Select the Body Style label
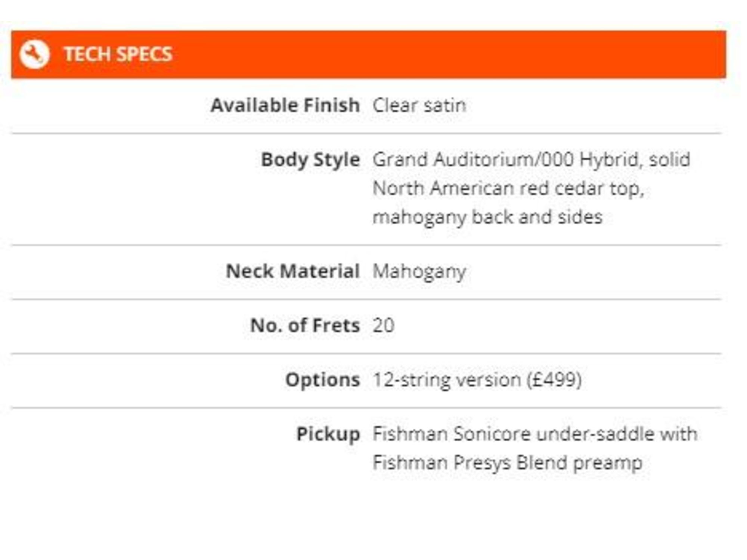747x560 pixels. point(310,160)
